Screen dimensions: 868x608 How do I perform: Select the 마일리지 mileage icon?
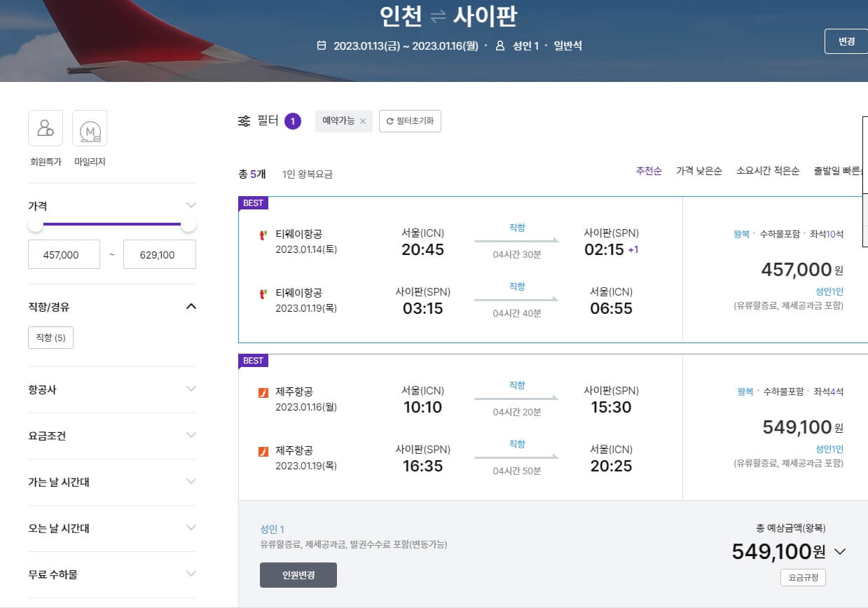pyautogui.click(x=90, y=128)
